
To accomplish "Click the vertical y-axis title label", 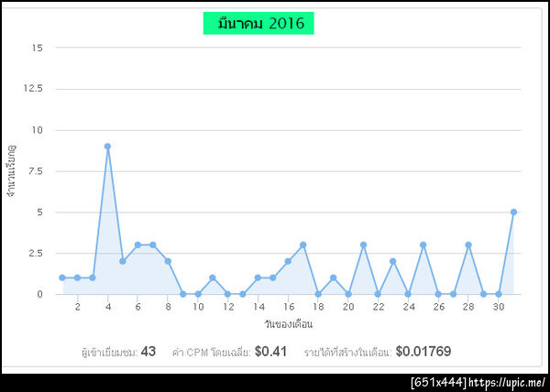I will click(12, 171).
